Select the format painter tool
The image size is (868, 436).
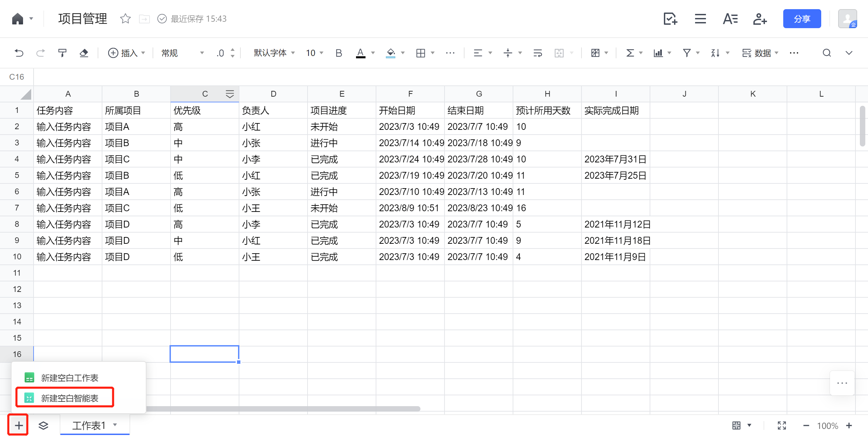tap(62, 53)
